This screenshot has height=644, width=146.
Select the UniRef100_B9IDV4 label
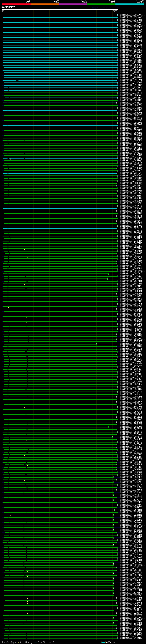click(131, 80)
